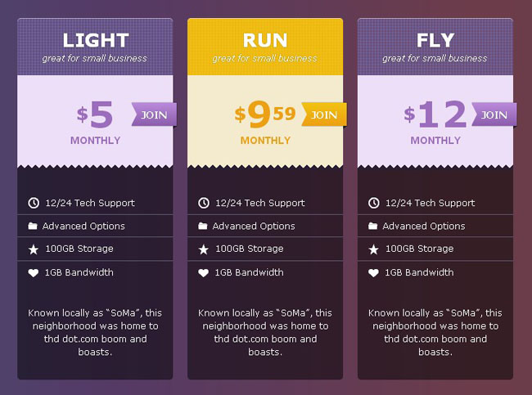Join the RUN plan at $9.59
This screenshot has width=532, height=395.
324,114
